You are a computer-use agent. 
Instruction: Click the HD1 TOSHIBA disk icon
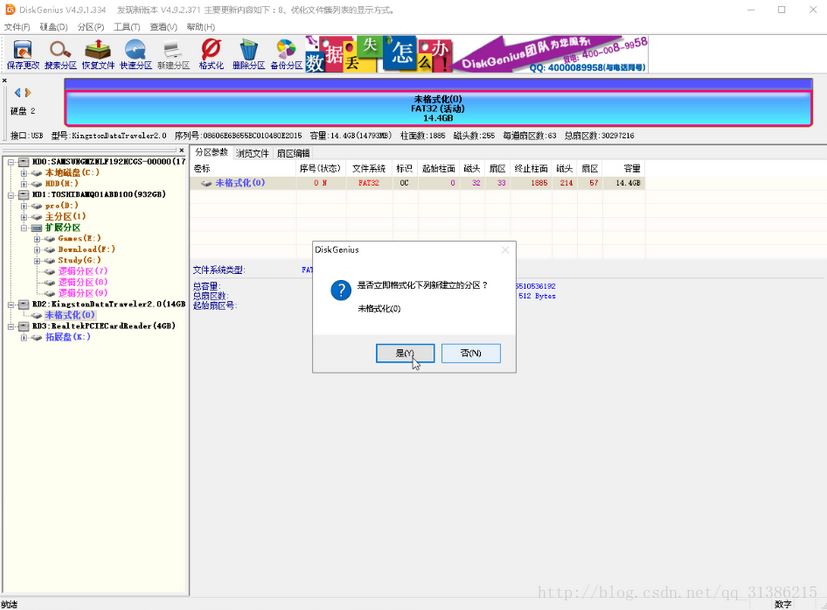pyautogui.click(x=24, y=195)
